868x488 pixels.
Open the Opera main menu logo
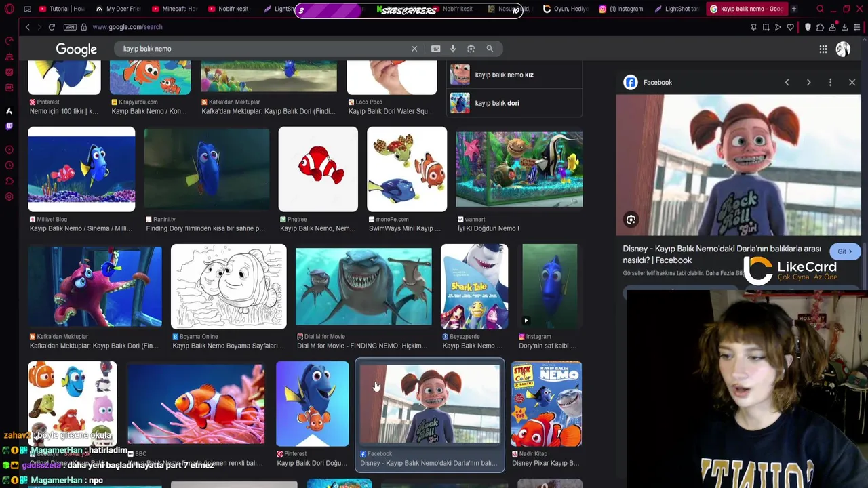[x=9, y=9]
